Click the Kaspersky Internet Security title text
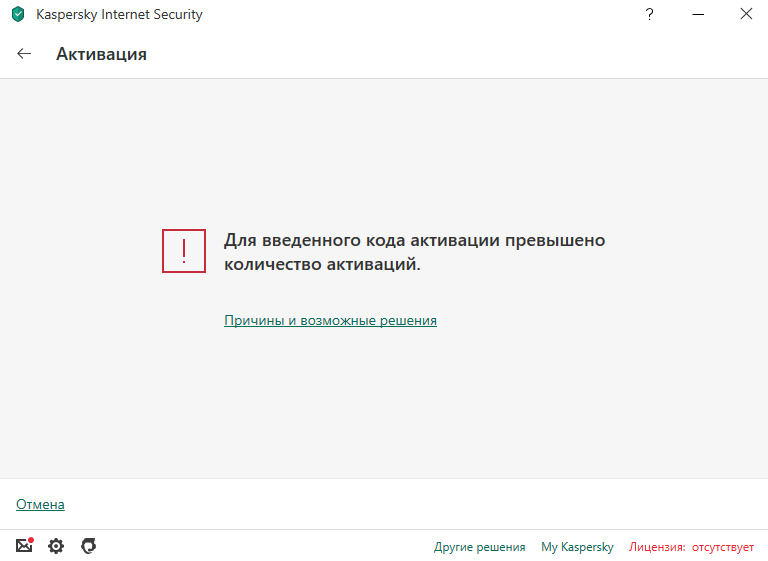This screenshot has width=768, height=561. (119, 15)
